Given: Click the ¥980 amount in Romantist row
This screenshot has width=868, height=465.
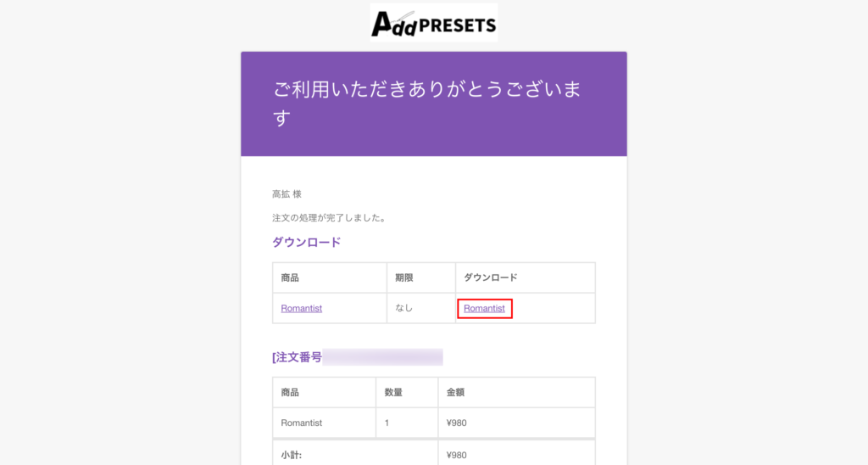Looking at the screenshot, I should (456, 423).
